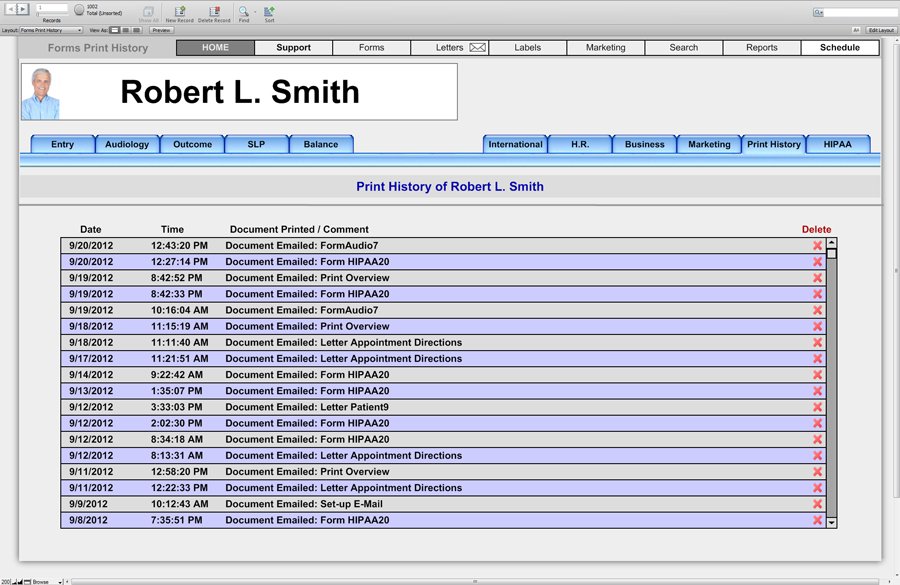Image resolution: width=900 pixels, height=585 pixels.
Task: Switch to View As list
Action: [126, 30]
